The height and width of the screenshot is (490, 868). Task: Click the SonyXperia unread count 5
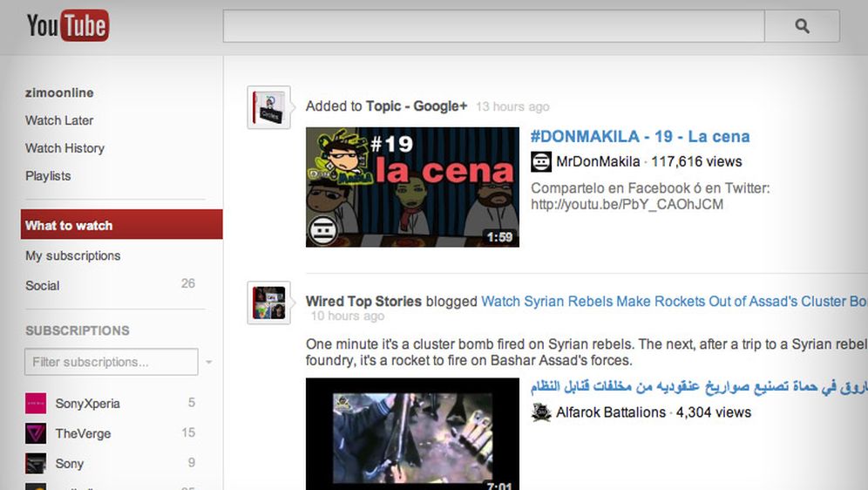click(192, 403)
